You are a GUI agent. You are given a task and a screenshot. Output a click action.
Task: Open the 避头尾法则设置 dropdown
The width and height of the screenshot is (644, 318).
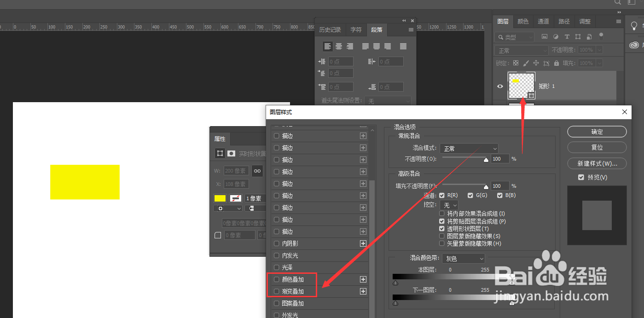tap(388, 101)
